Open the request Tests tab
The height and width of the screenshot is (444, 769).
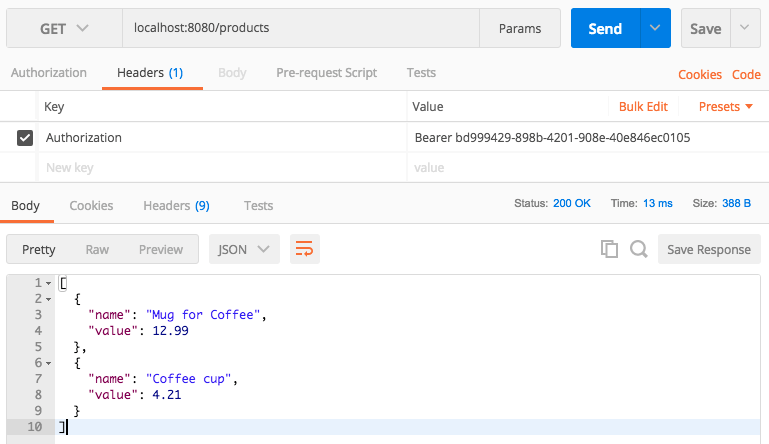(x=421, y=73)
